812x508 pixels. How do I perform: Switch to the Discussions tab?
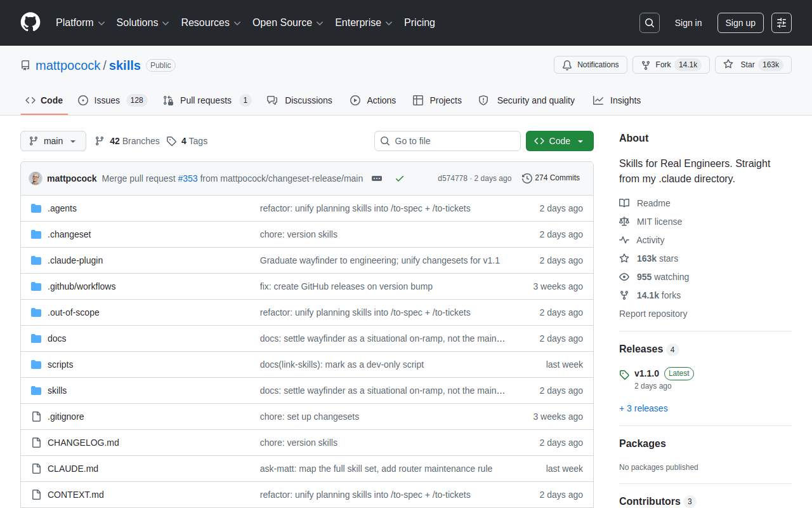[299, 100]
